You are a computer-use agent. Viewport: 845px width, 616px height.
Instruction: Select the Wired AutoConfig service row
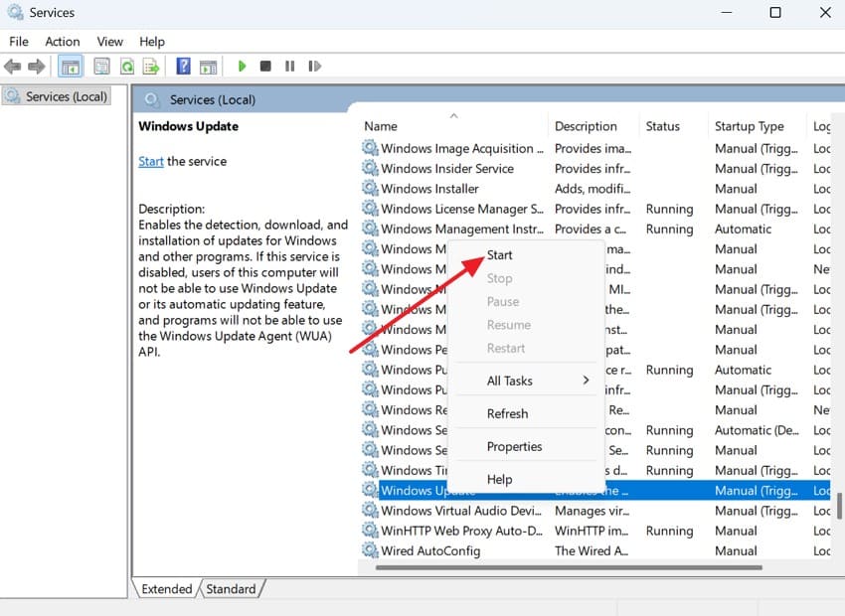click(595, 550)
